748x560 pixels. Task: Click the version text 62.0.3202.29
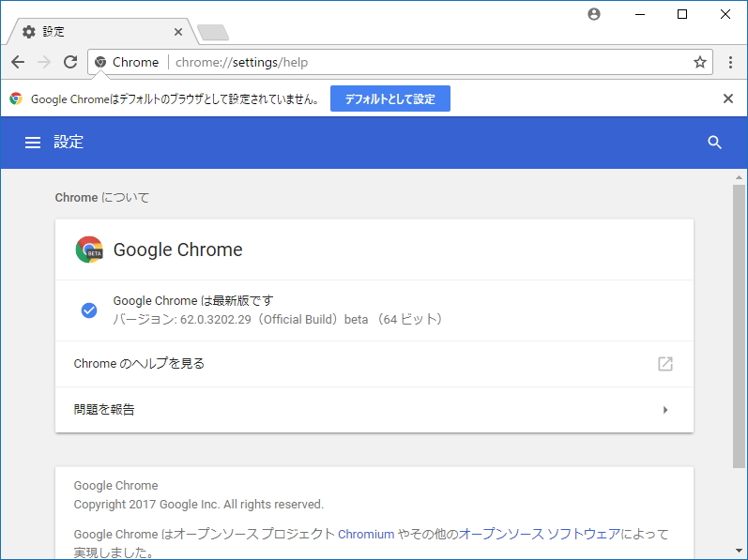(x=216, y=319)
